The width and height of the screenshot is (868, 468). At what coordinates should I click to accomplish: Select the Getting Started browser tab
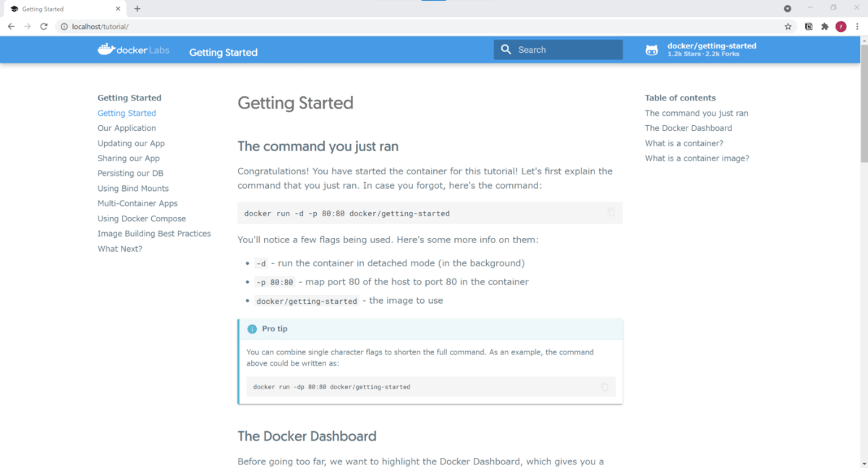[x=64, y=9]
